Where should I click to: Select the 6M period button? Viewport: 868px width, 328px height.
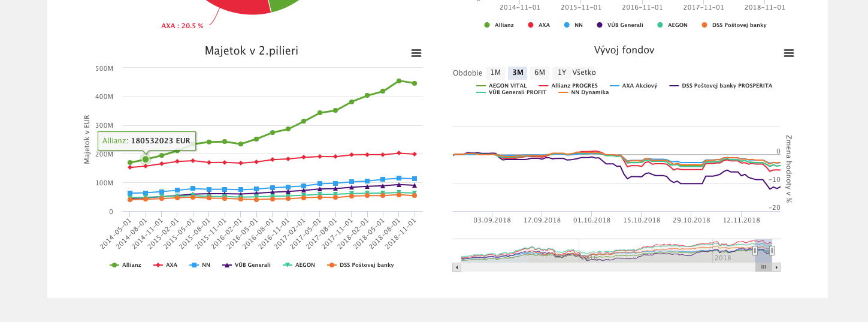(x=540, y=73)
